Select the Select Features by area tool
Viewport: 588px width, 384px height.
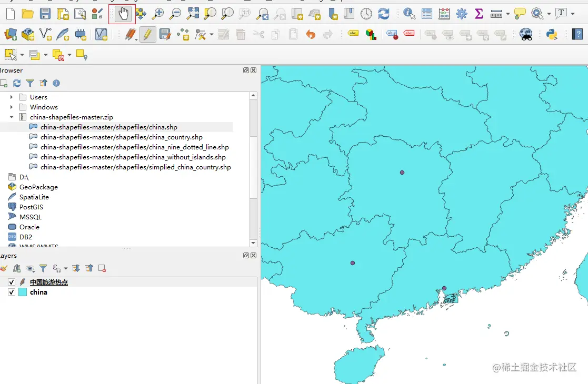pyautogui.click(x=11, y=55)
